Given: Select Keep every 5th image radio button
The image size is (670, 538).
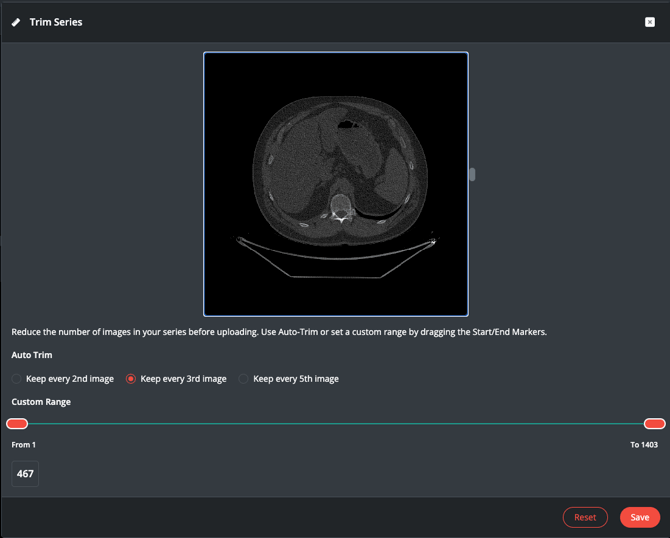Looking at the screenshot, I should (244, 379).
